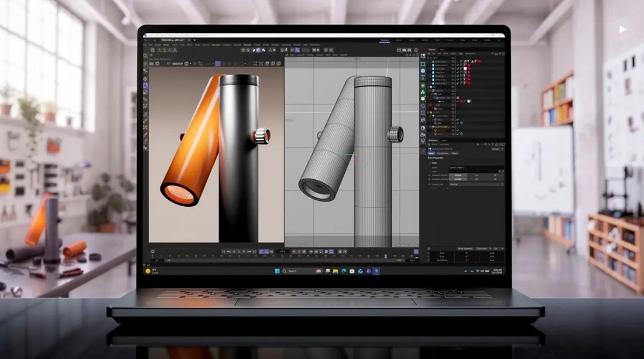
Task: Jump to the timeline's first frame
Action: coord(224,251)
